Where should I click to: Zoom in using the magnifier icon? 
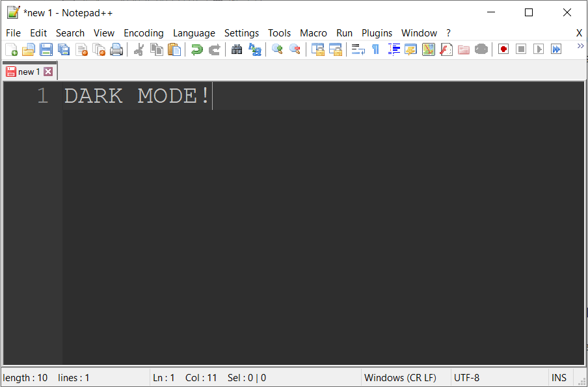point(276,49)
